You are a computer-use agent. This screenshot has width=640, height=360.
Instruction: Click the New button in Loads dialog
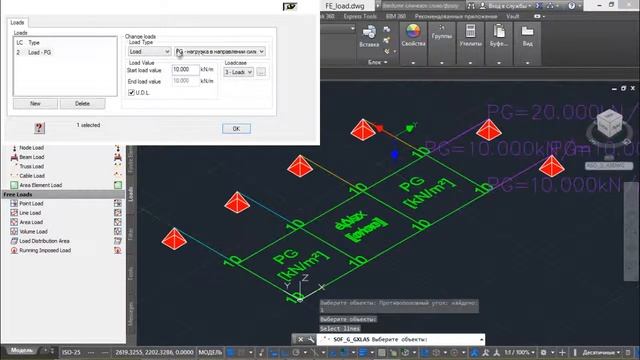tap(35, 104)
